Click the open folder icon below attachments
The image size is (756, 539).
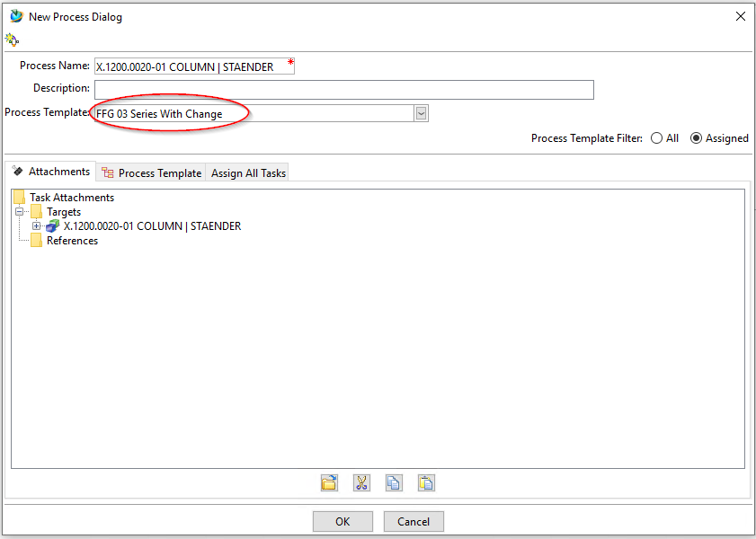point(329,483)
